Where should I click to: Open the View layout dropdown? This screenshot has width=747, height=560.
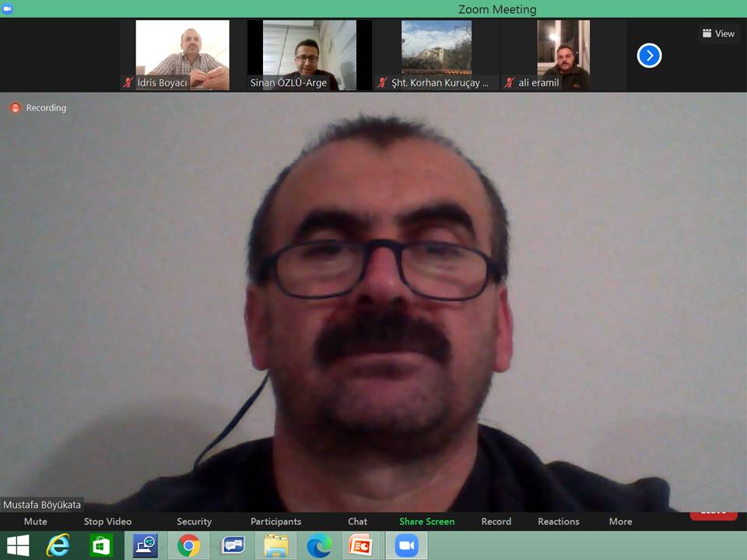[718, 33]
